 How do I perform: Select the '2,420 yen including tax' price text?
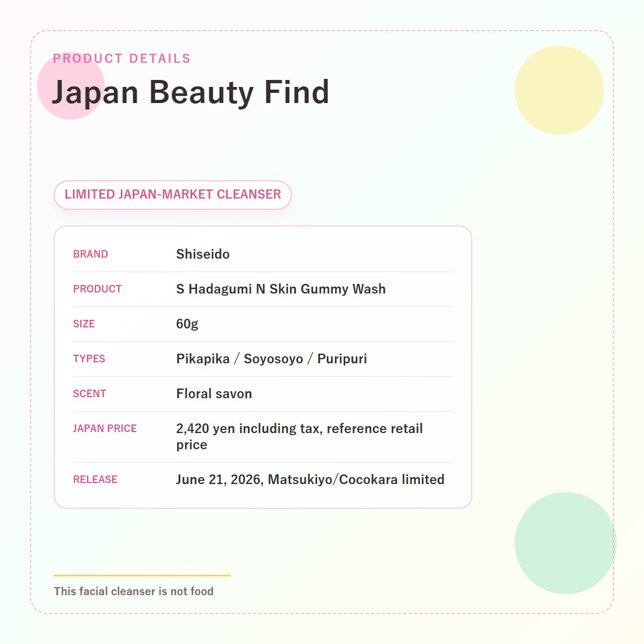pyautogui.click(x=248, y=429)
